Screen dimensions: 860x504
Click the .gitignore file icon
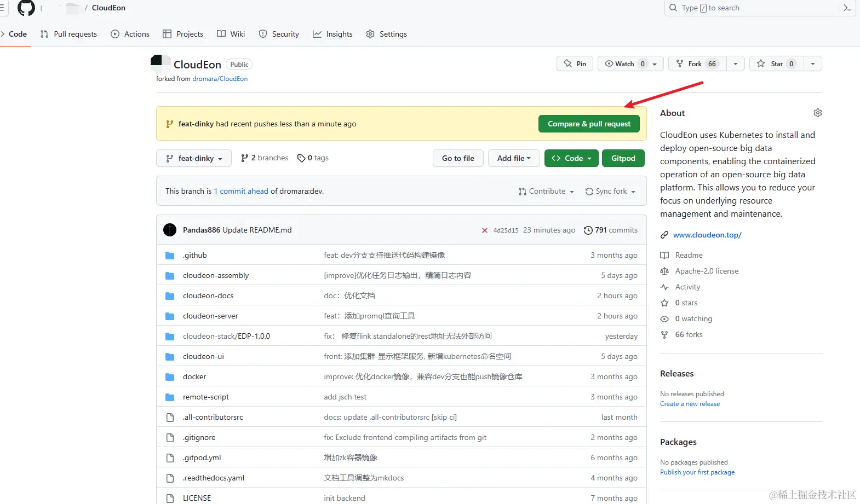click(170, 438)
